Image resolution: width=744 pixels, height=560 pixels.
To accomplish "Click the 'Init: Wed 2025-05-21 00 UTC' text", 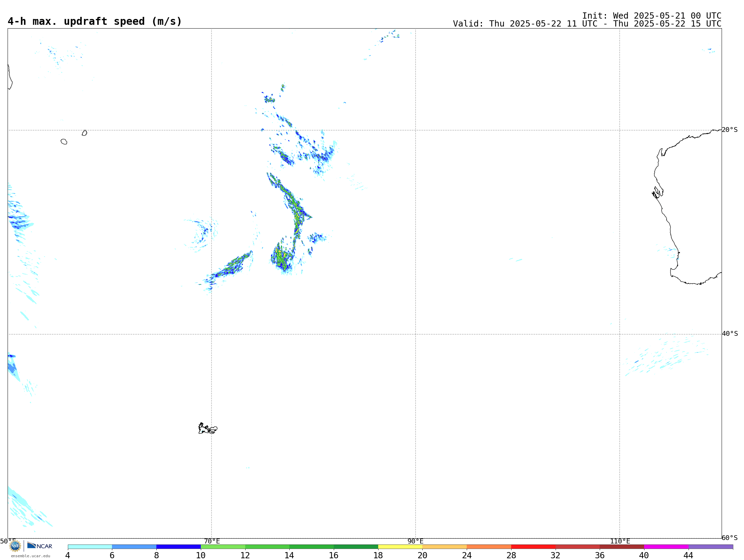I will [652, 16].
